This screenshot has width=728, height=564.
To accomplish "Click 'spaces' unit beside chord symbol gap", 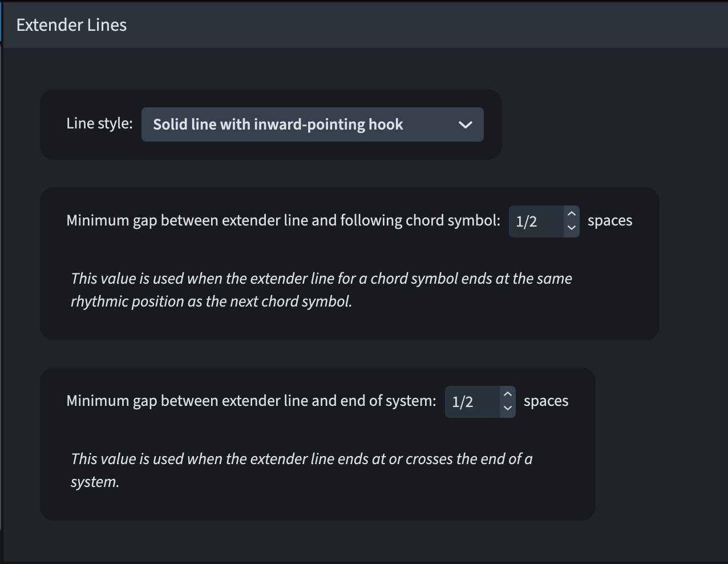I will 609,221.
